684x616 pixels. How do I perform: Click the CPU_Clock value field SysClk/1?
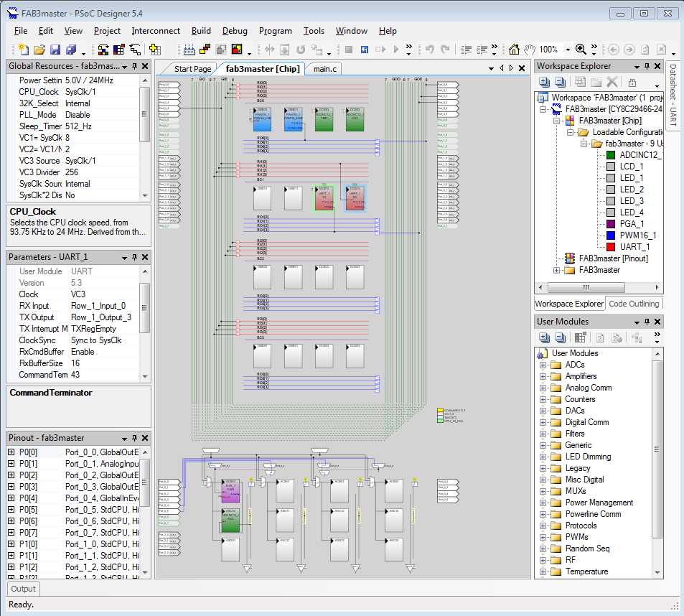click(80, 92)
